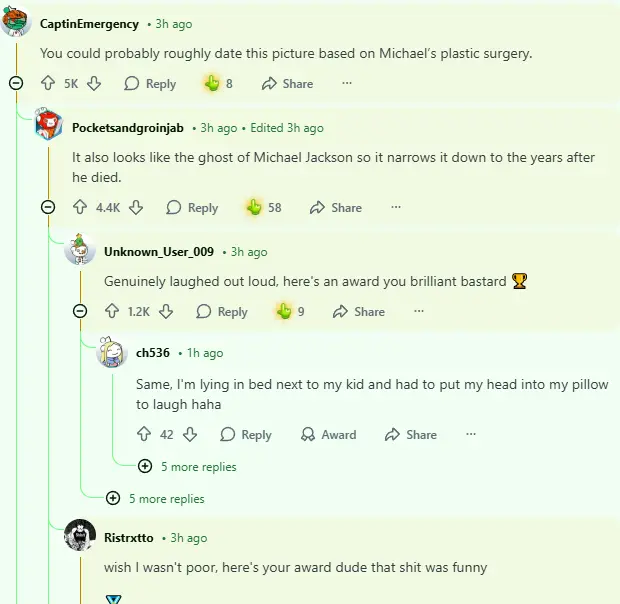Give Award to ch536's comment
Screen dimensions: 620x604
point(328,435)
